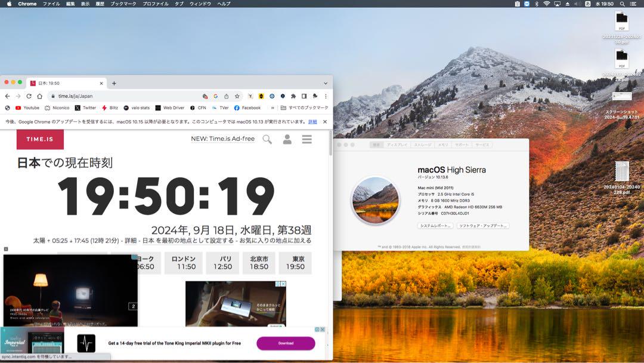This screenshot has width=644, height=363.
Task: Select the 日本: 19:50 Chrome tab
Action: point(67,83)
